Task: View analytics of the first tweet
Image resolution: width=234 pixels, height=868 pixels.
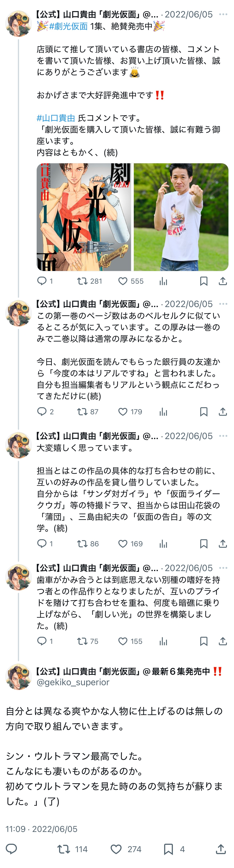Action: pyautogui.click(x=163, y=281)
